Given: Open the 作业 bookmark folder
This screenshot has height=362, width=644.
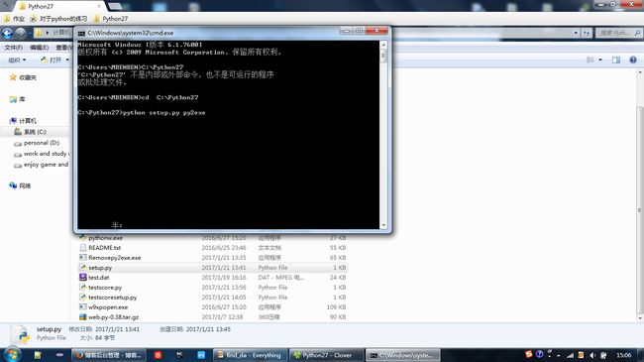Looking at the screenshot, I should click(14, 19).
